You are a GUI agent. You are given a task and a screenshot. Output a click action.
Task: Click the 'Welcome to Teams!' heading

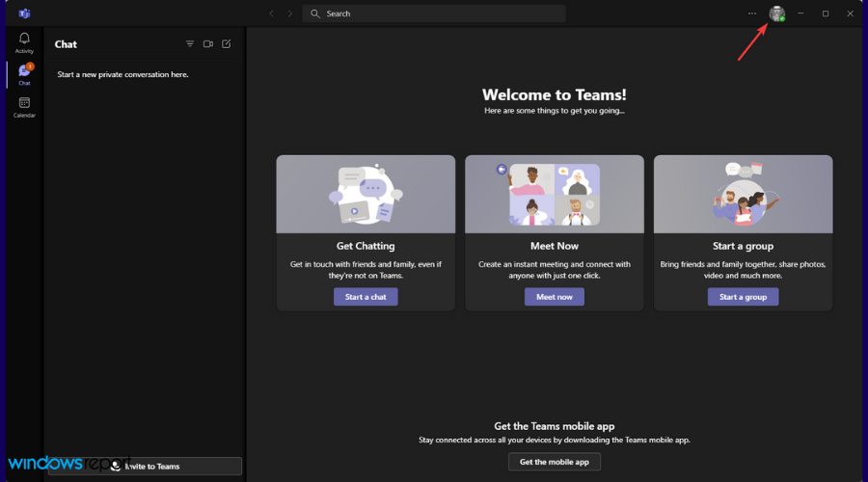point(555,94)
